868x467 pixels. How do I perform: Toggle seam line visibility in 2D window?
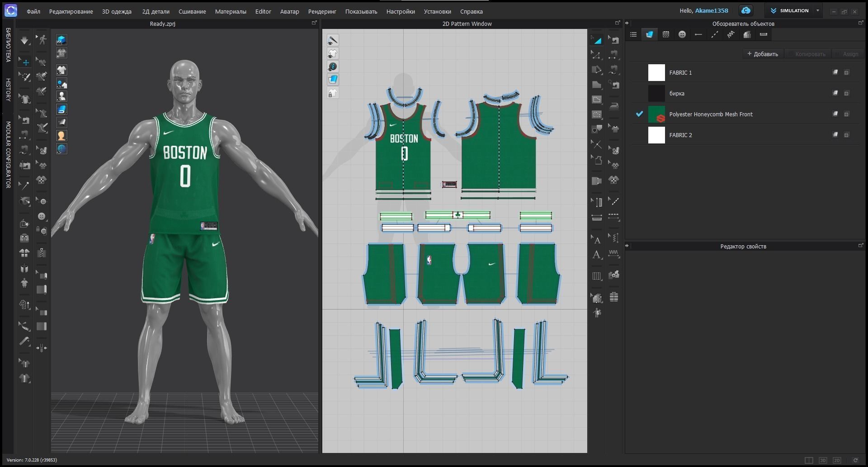tap(333, 40)
